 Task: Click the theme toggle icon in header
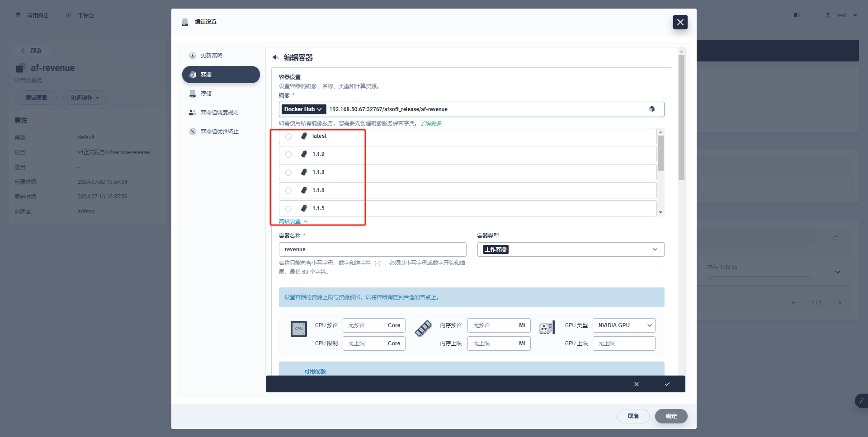pos(797,15)
